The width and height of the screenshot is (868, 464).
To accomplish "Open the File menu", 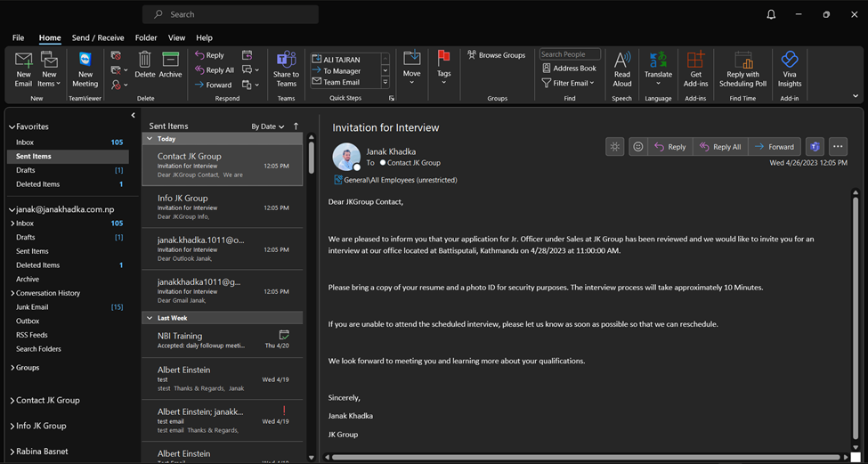I will [19, 37].
